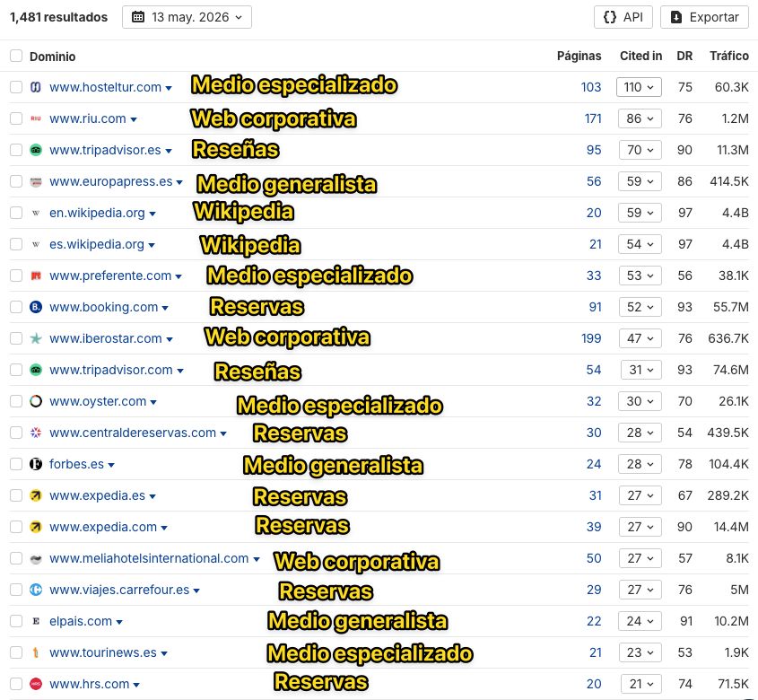Select the checkbox for elpais.com row
Image resolution: width=758 pixels, height=700 pixels.
coord(16,621)
